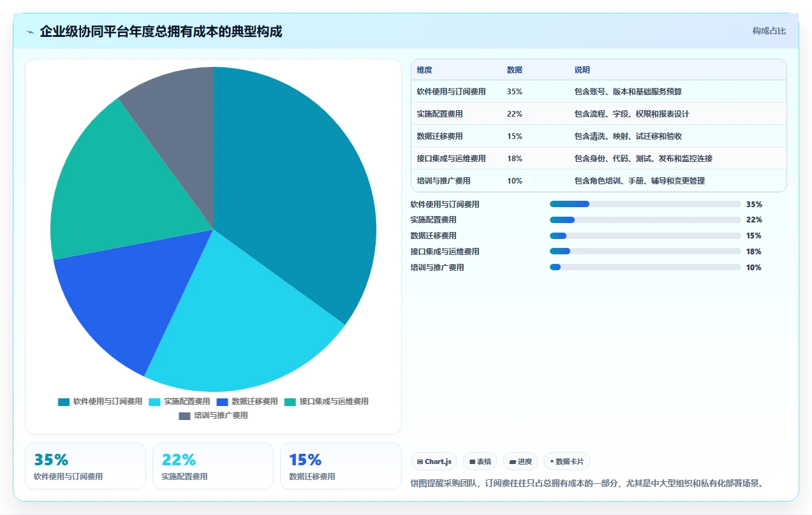Viewport: 812px width, 515px height.
Task: Toggle legend swatch for 接口集成与运维费用
Action: [290, 402]
